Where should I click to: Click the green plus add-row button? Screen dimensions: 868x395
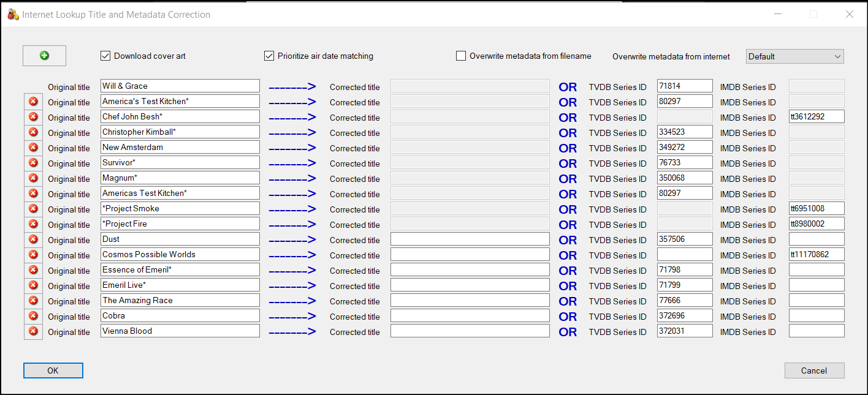click(44, 56)
